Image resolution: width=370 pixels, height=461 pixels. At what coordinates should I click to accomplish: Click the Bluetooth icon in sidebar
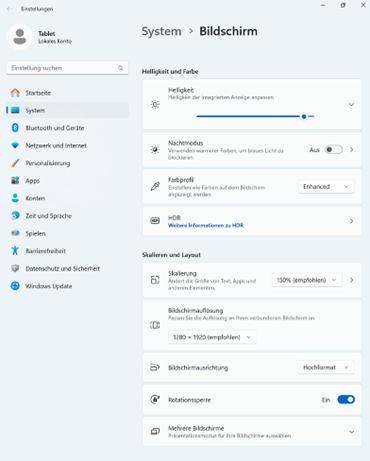tap(15, 128)
